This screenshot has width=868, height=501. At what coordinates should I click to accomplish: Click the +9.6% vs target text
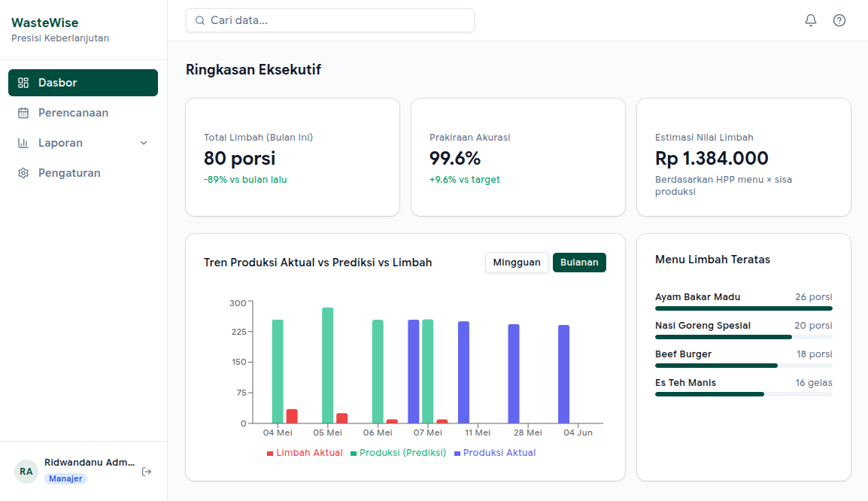[x=464, y=179]
